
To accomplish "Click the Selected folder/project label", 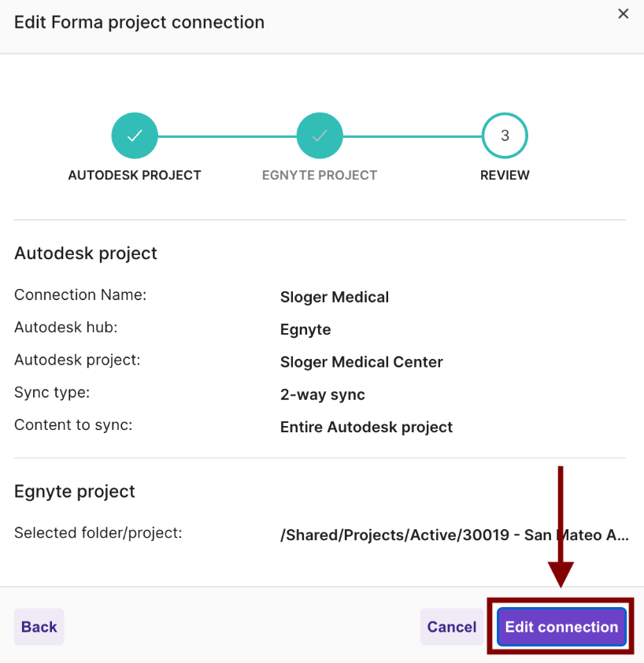I will click(98, 533).
